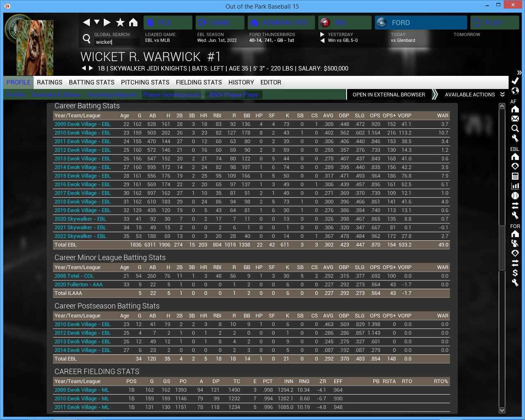This screenshot has width=525, height=420.
Task: Open the FORD team menu
Action: coord(421,23)
